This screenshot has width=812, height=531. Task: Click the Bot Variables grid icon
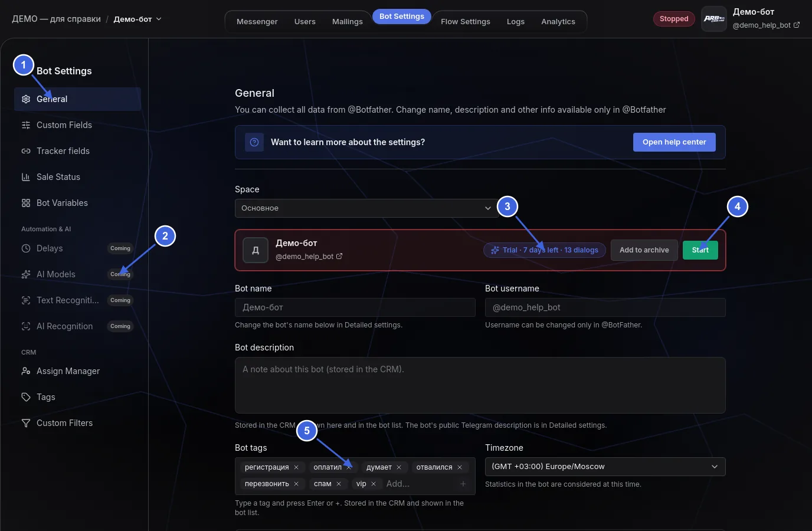[26, 203]
